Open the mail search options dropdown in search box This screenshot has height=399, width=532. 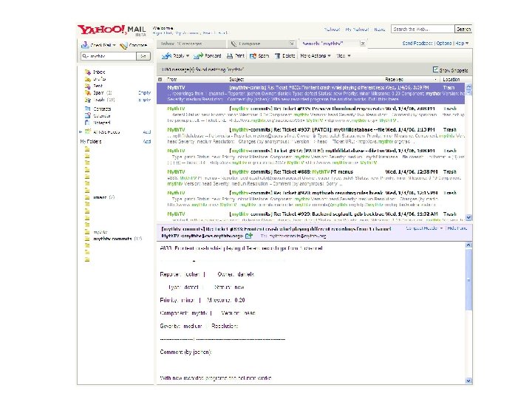click(87, 57)
